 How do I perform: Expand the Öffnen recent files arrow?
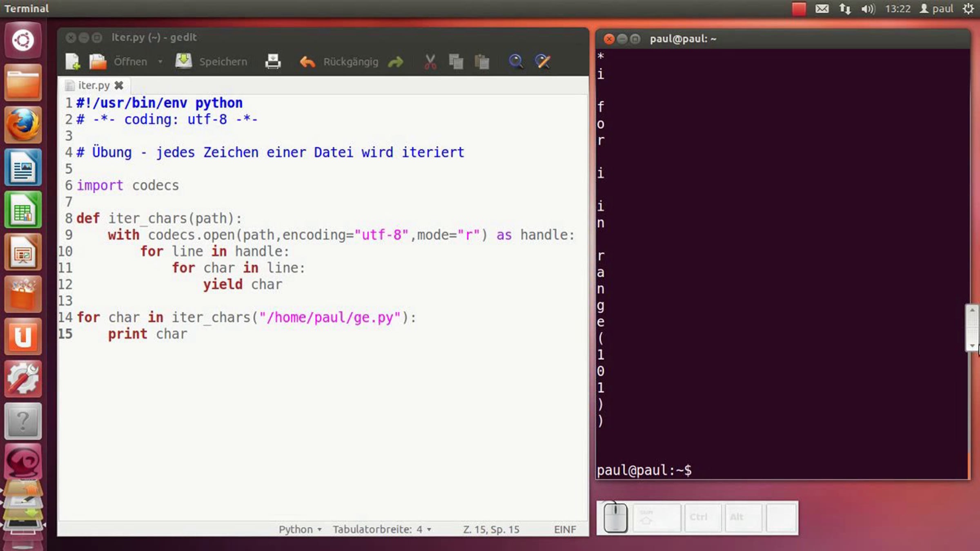click(160, 62)
